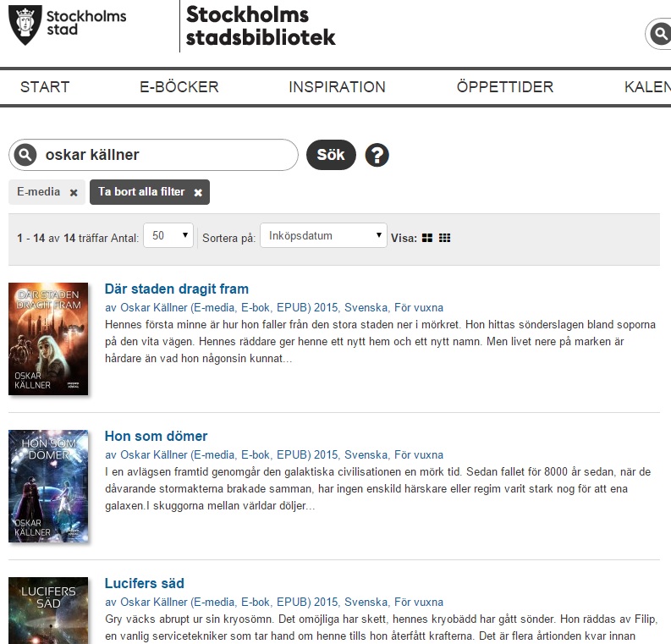
Task: Open the title 'Lucifers säd'
Action: (145, 583)
